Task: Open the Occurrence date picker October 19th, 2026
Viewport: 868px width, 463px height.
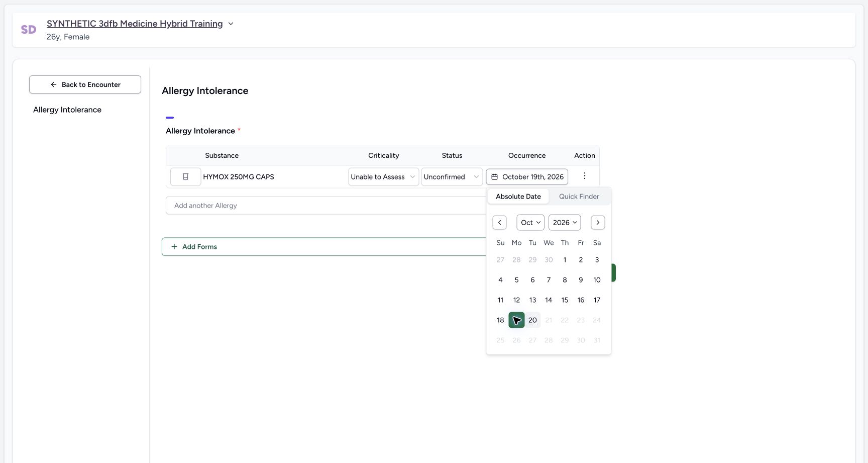Action: pyautogui.click(x=527, y=177)
